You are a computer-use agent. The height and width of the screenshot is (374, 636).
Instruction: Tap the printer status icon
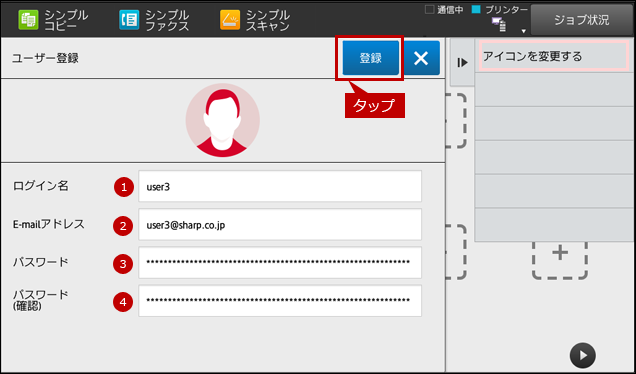coord(499,24)
